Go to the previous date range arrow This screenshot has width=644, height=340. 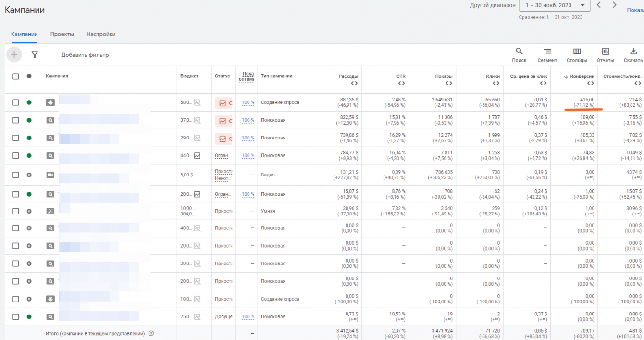599,5
